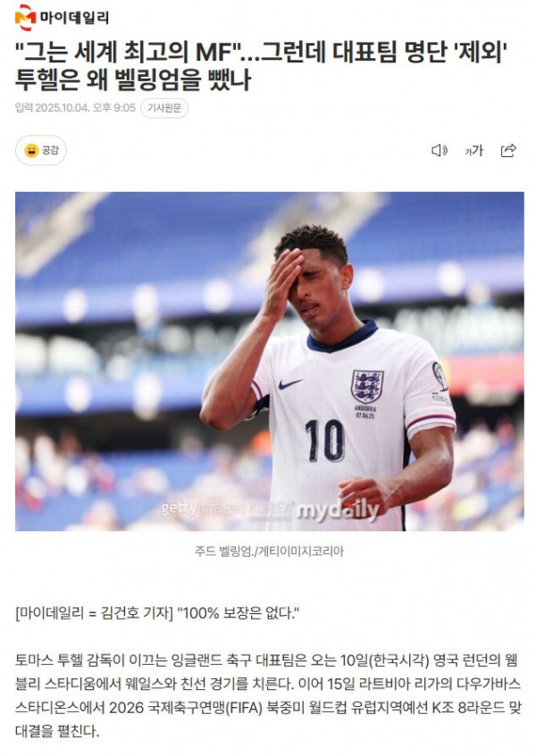Screen dimensions: 536x756
Task: Click the Nike swoosh on the shirt
Action: pos(290,384)
